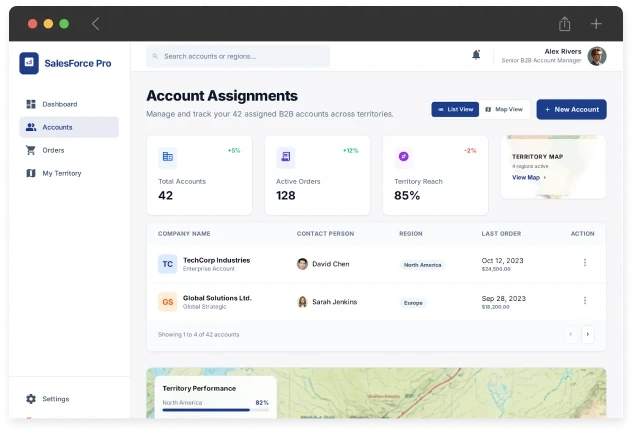Image resolution: width=634 pixels, height=433 pixels.
Task: Click the Total Accounts value 42
Action: click(x=166, y=196)
